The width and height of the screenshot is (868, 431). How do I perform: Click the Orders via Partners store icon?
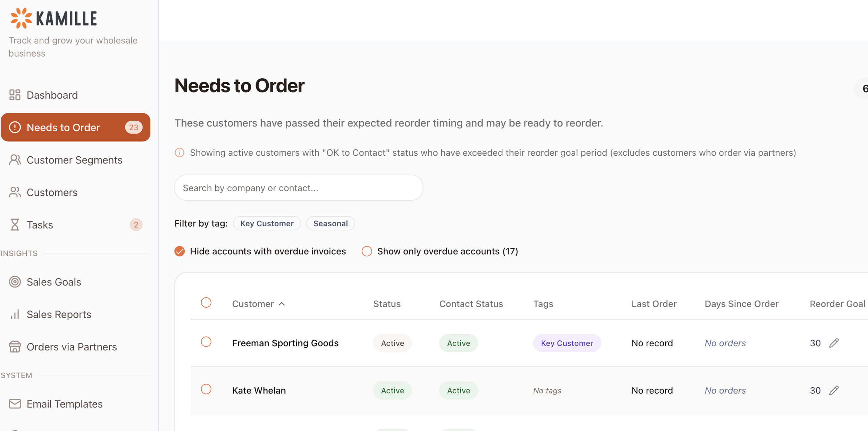15,347
